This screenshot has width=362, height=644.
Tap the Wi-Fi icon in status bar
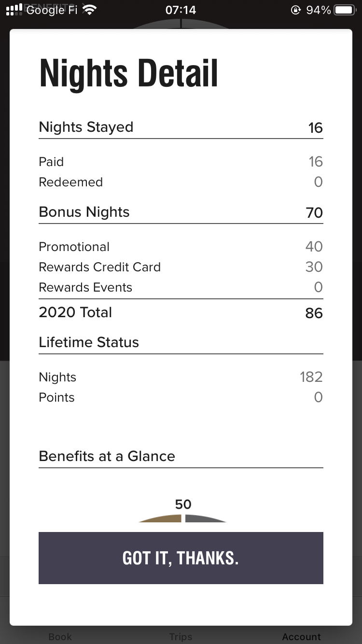pyautogui.click(x=90, y=10)
